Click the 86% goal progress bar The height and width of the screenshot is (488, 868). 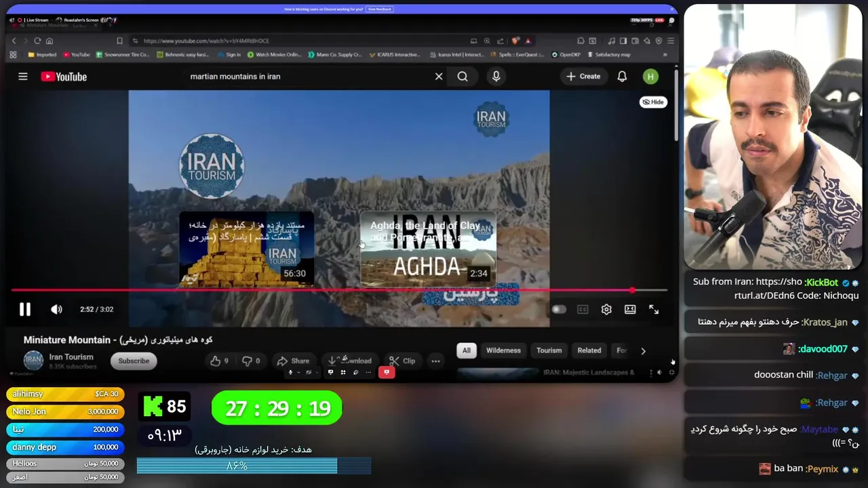[254, 466]
